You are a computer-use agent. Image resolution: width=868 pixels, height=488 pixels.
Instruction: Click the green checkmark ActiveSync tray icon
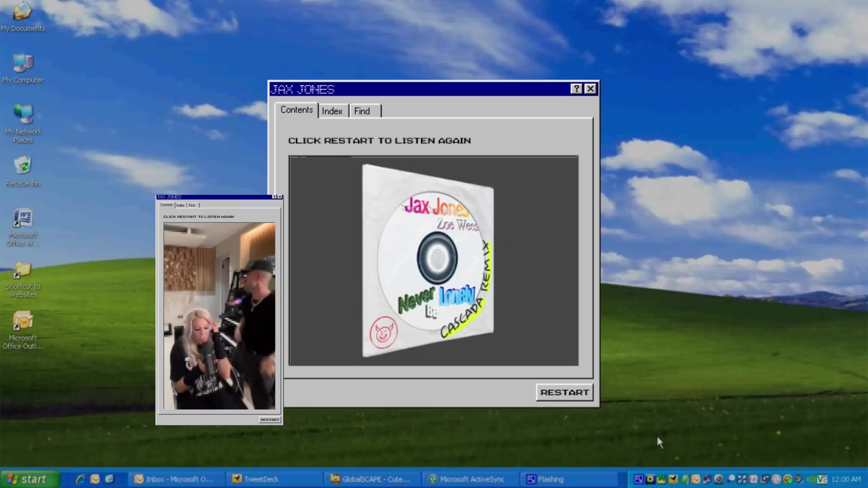click(788, 479)
